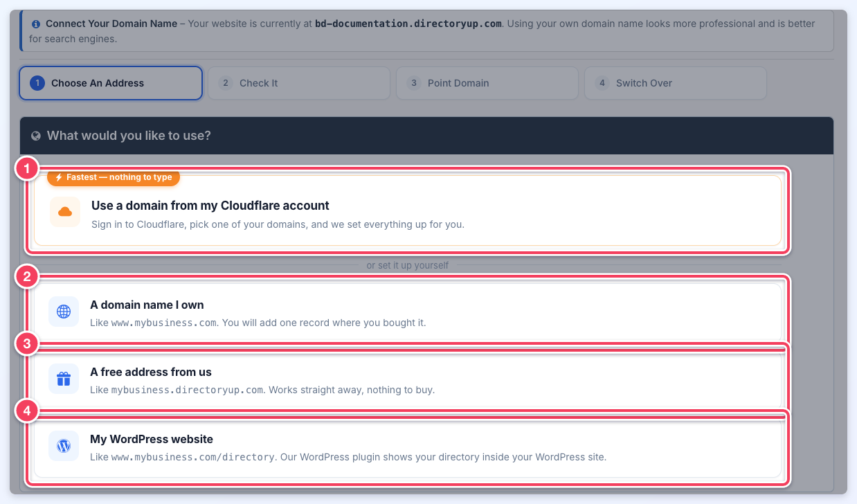Click the What would you like to use? heading

tap(129, 136)
